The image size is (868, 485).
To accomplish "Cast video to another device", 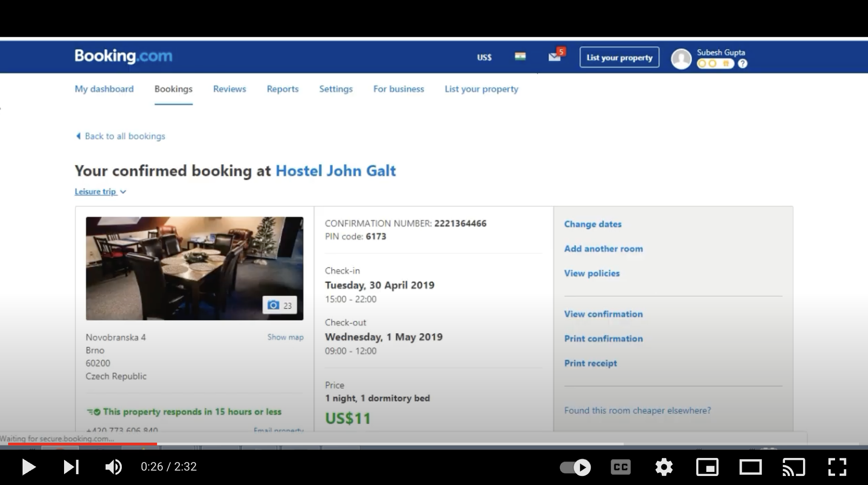I will tap(794, 467).
